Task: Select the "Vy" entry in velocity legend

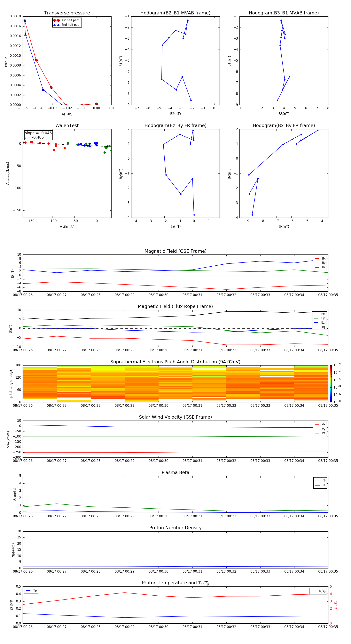Action: coord(320,429)
